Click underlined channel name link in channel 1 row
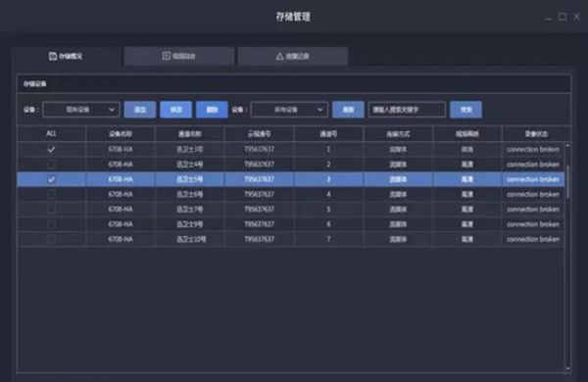Viewport: 588px width, 382px height. click(x=190, y=150)
